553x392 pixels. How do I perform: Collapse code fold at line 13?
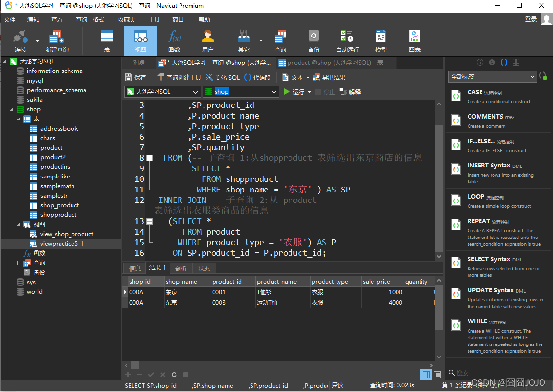[150, 221]
